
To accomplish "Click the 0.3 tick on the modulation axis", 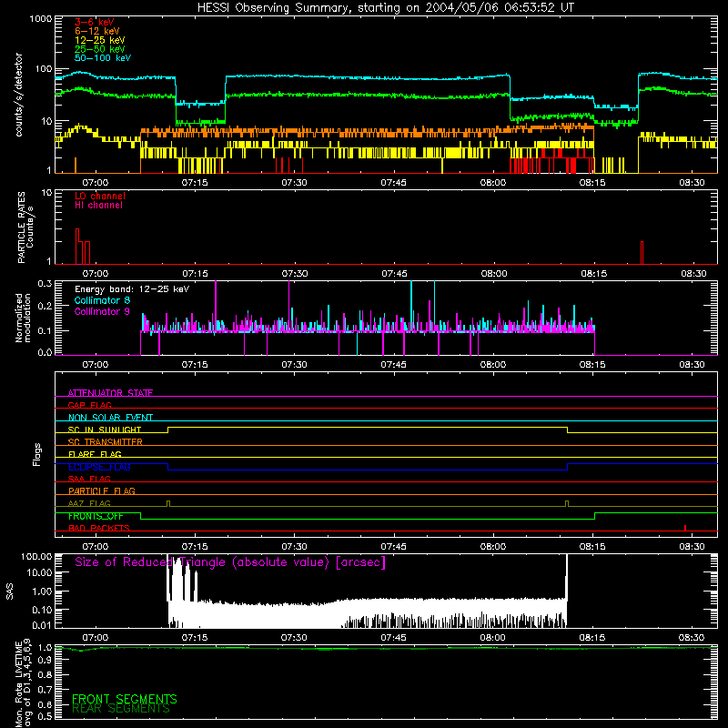I will pyautogui.click(x=45, y=283).
